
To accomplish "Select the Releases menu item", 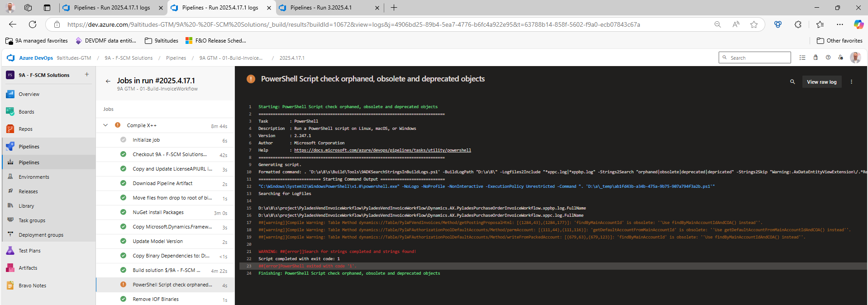I will [28, 191].
